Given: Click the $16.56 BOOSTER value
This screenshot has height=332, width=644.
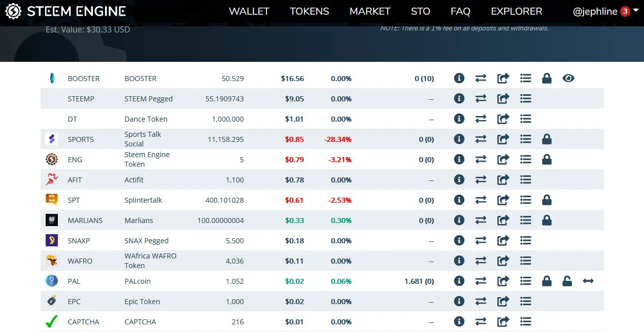Looking at the screenshot, I should [x=293, y=79].
